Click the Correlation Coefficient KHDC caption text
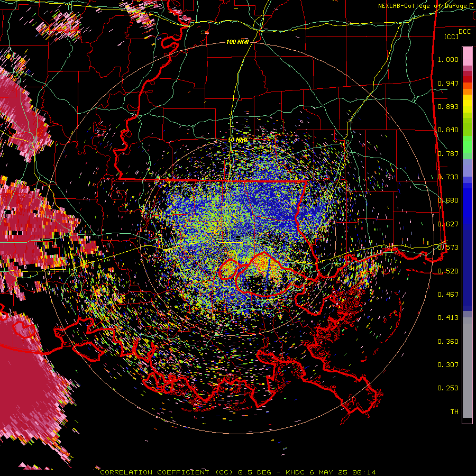 click(x=238, y=472)
